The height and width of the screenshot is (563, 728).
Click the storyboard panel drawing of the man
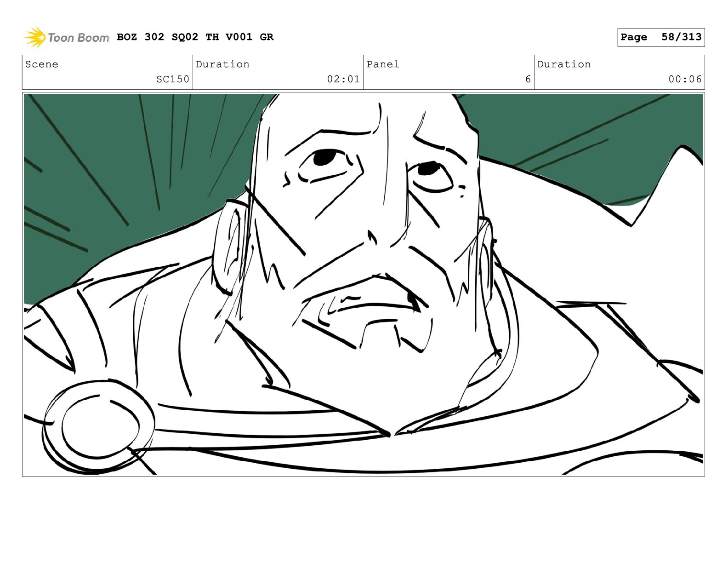[363, 284]
